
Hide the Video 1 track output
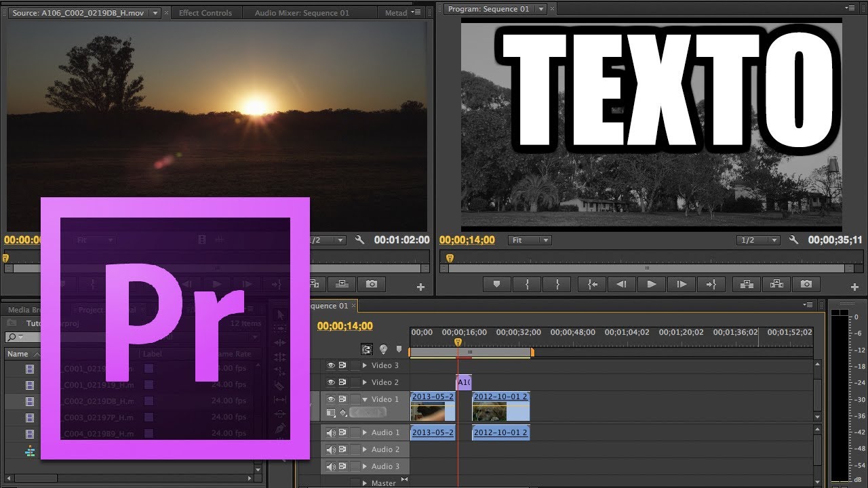point(331,399)
